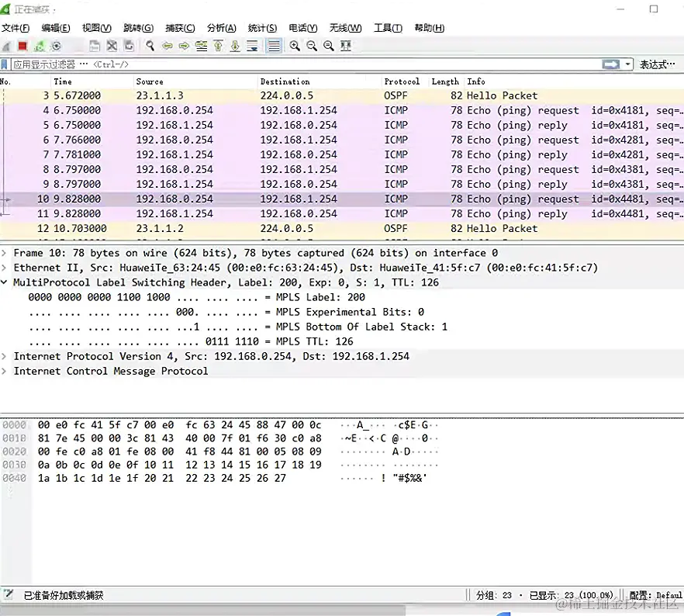Close the capture file icon
Viewport: 684px width, 616px height.
tap(112, 46)
